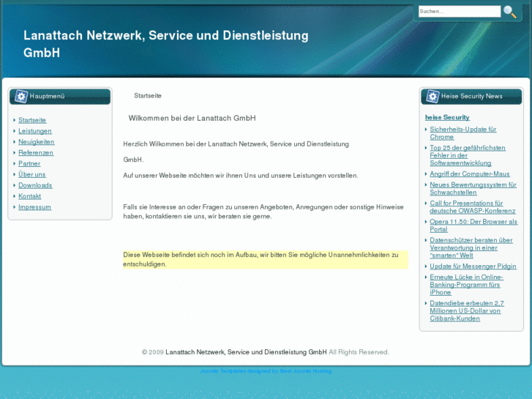Open Update für Messenger Pidgin link
Screen dimensions: 532x399
pos(473,266)
